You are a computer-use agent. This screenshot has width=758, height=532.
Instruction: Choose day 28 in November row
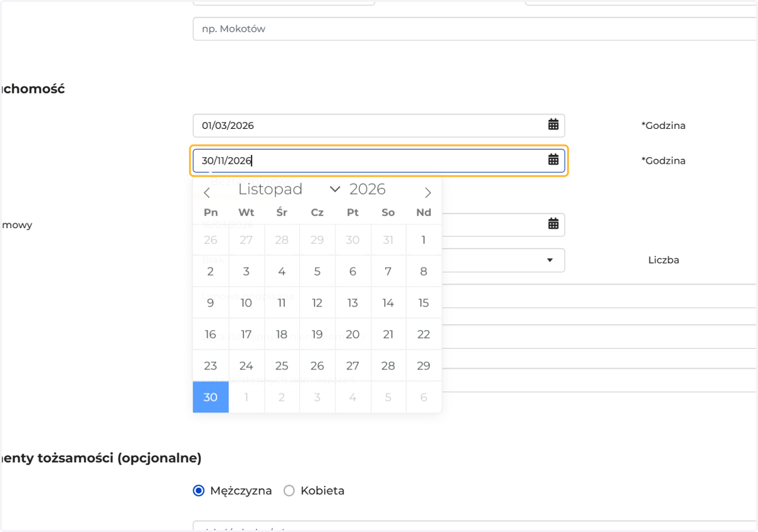click(388, 366)
